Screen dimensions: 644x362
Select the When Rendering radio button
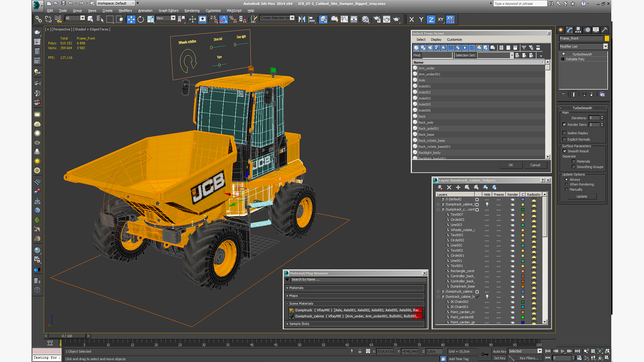point(567,184)
